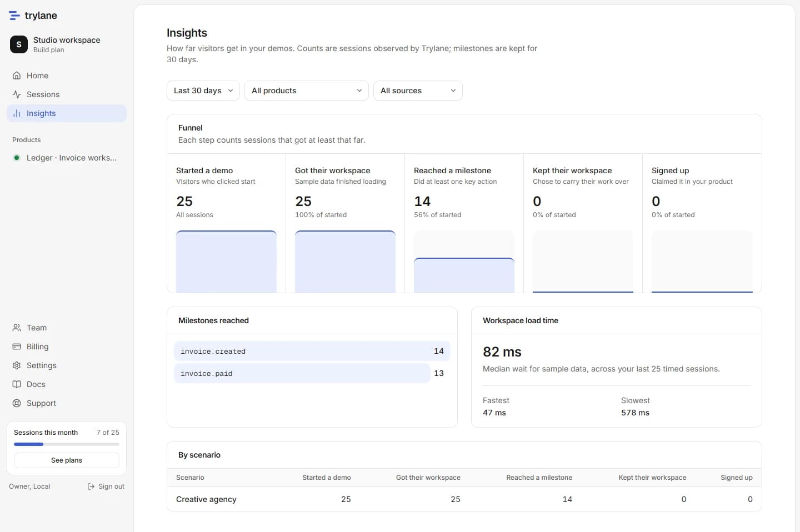800x532 pixels.
Task: Click the Sessions this month progress bar
Action: [x=67, y=444]
